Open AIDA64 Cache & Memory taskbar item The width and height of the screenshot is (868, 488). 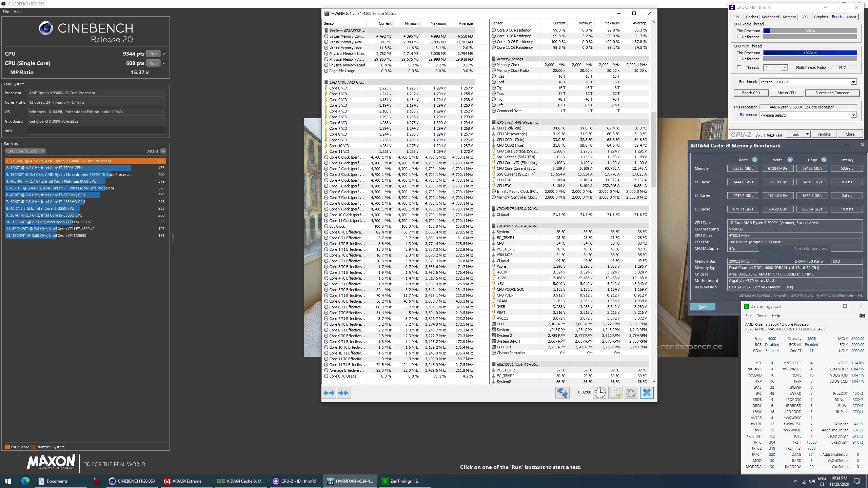pyautogui.click(x=241, y=481)
